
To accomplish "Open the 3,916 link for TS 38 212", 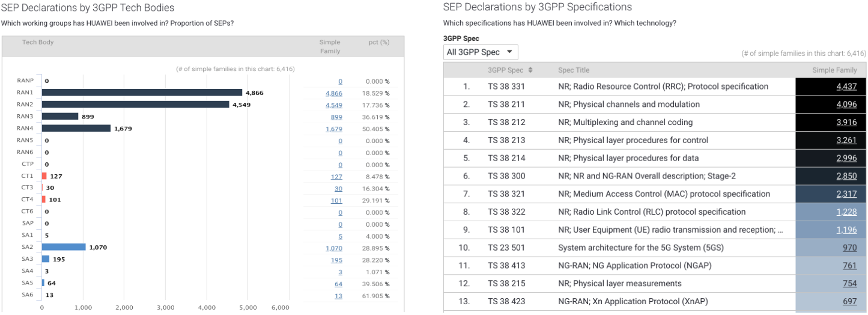I will click(x=847, y=123).
